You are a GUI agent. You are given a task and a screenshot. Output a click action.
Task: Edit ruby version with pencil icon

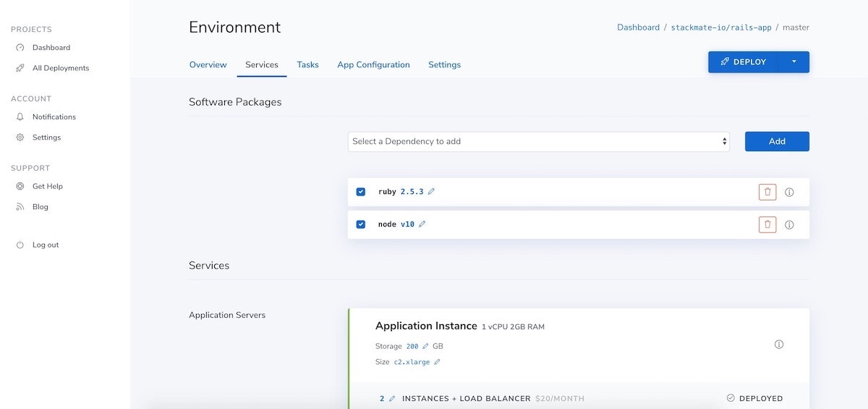[432, 192]
